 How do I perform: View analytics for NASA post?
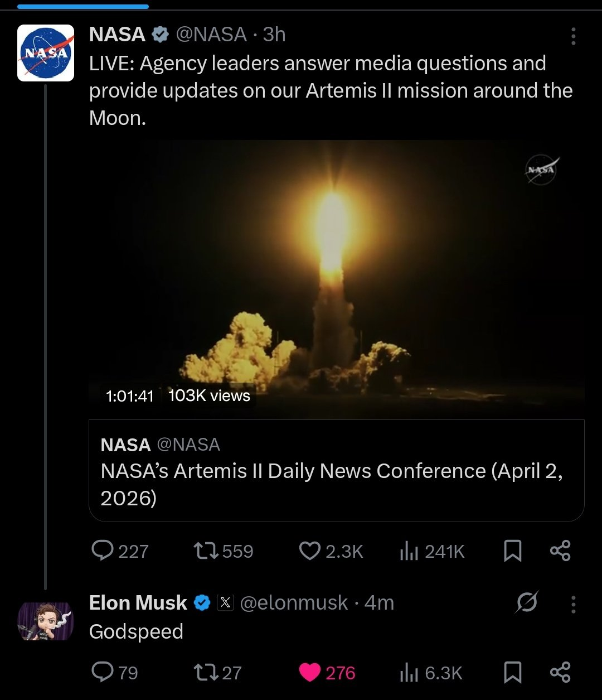[x=409, y=552]
